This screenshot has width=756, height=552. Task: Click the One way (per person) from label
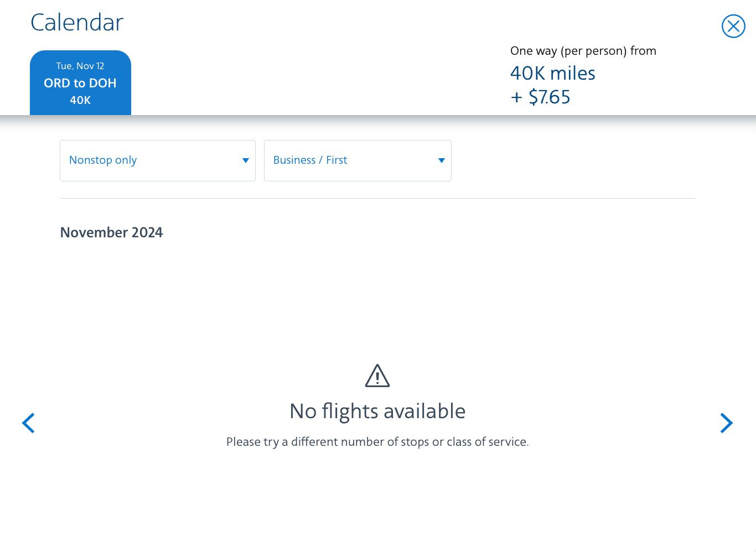tap(583, 50)
